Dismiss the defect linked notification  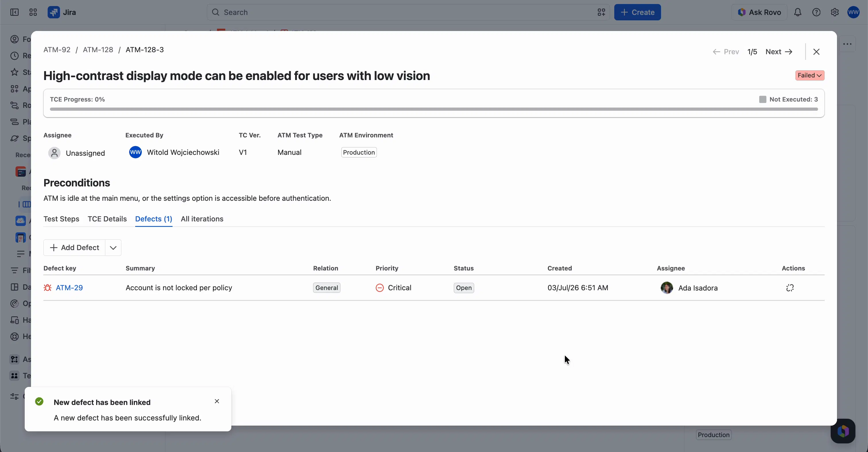(217, 401)
